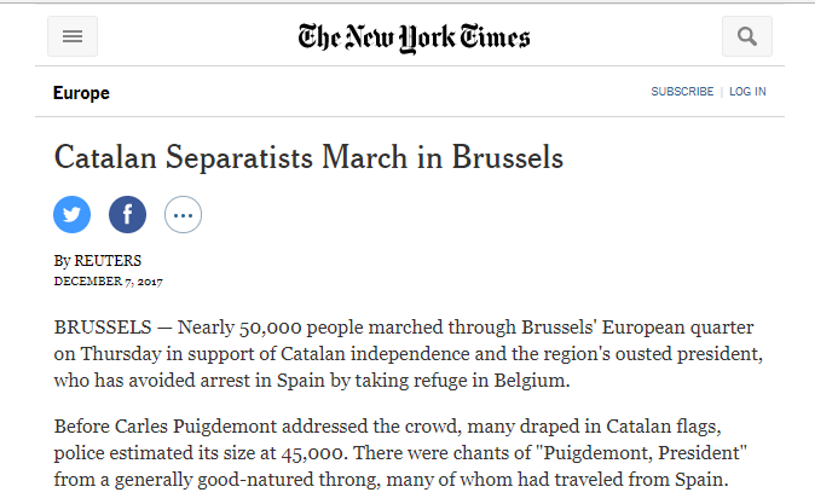Open the hamburger sections menu
This screenshot has height=504, width=815.
pos(72,36)
